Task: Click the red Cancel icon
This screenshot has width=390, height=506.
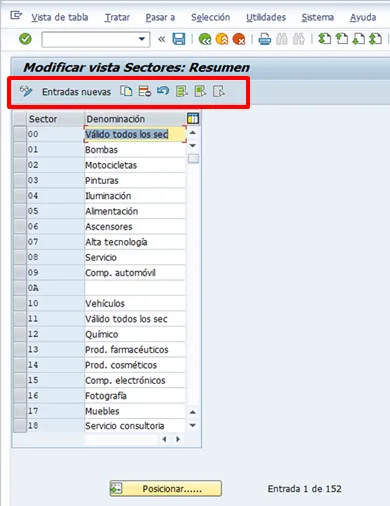Action: click(239, 39)
